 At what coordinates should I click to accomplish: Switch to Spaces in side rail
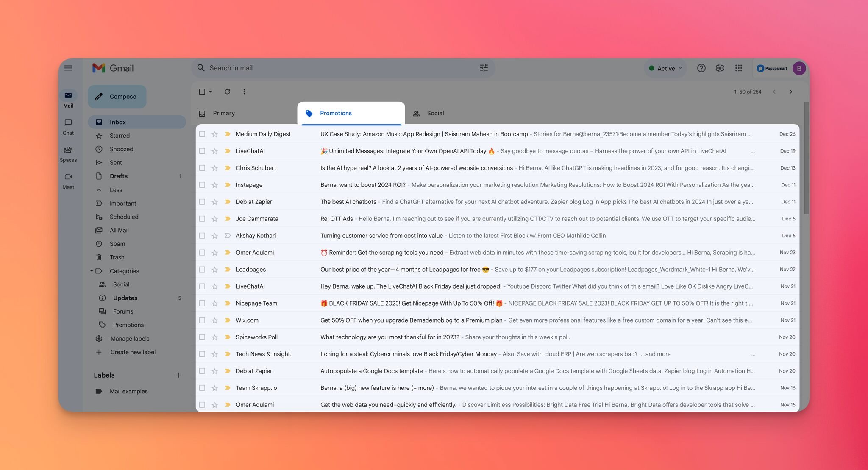(68, 154)
